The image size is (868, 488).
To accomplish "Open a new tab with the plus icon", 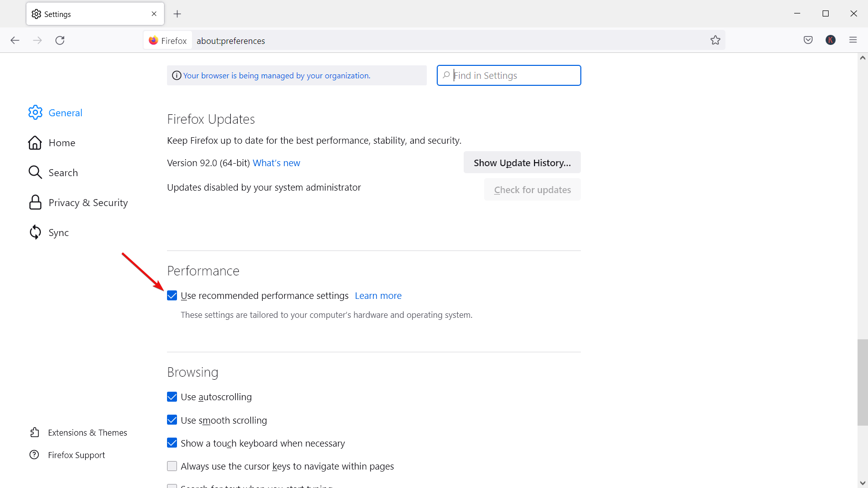I will 177,14.
